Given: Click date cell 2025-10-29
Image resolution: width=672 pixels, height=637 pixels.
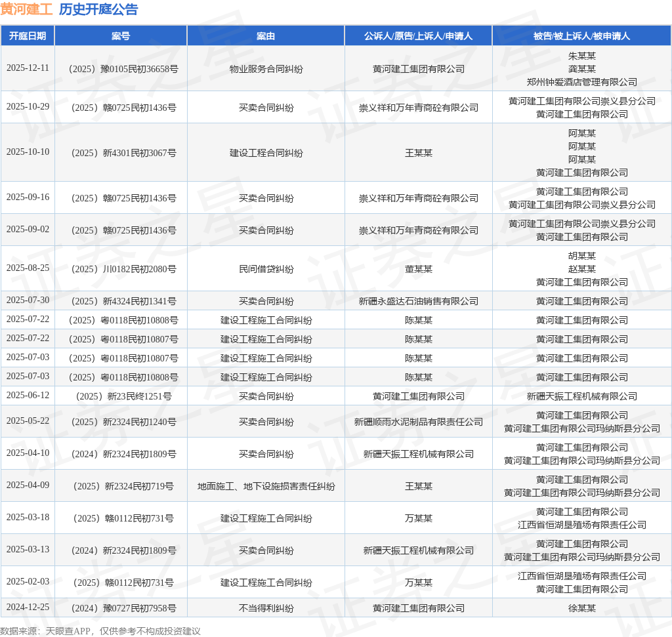Looking at the screenshot, I should tap(28, 107).
